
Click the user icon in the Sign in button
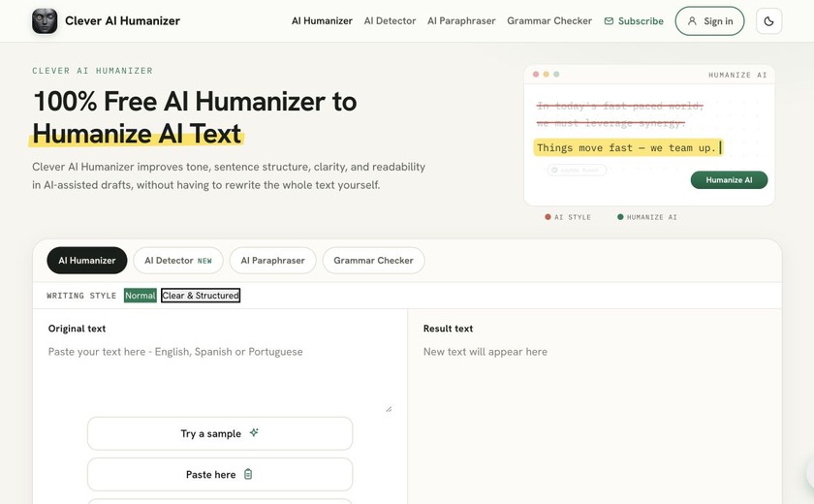(692, 21)
